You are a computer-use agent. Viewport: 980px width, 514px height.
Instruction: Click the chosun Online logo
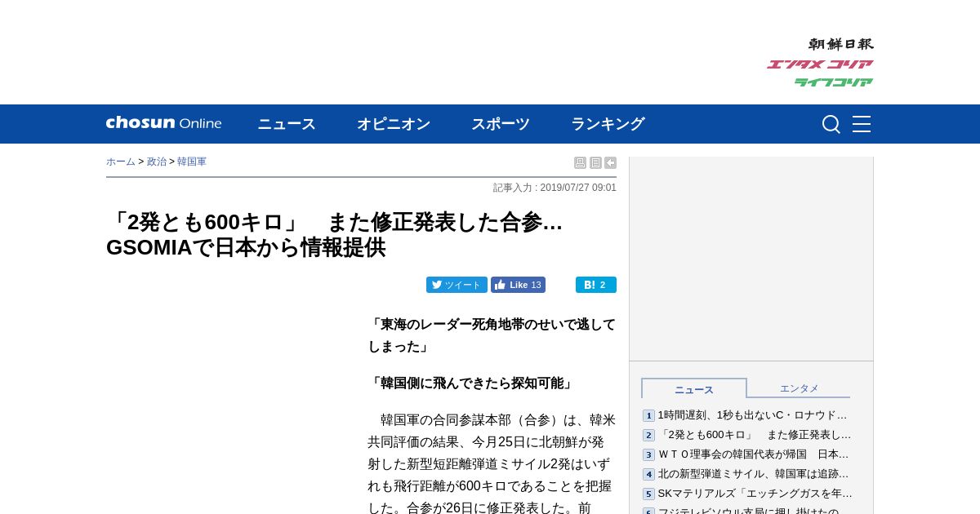pos(163,123)
